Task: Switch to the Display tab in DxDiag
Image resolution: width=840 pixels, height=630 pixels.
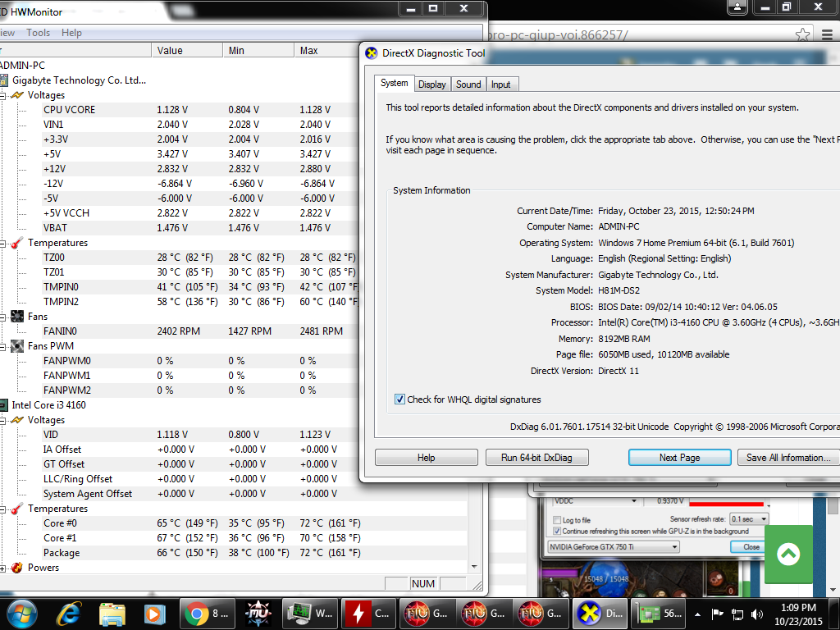Action: point(431,84)
